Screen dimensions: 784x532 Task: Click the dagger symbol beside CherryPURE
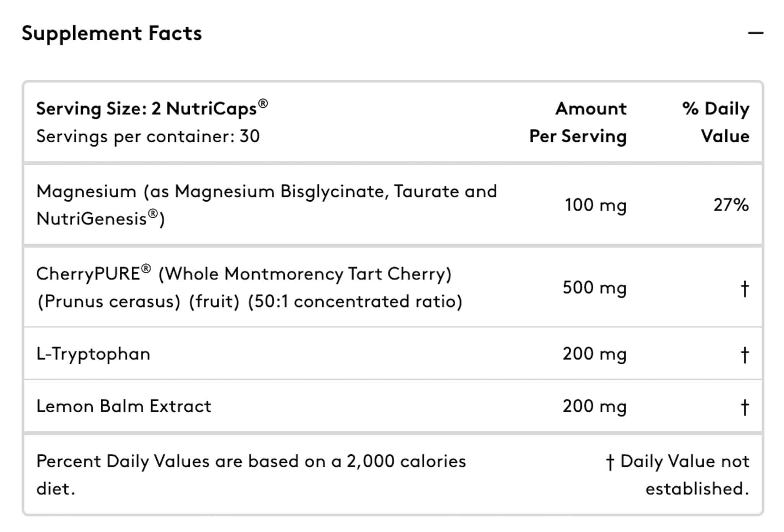[x=745, y=289]
